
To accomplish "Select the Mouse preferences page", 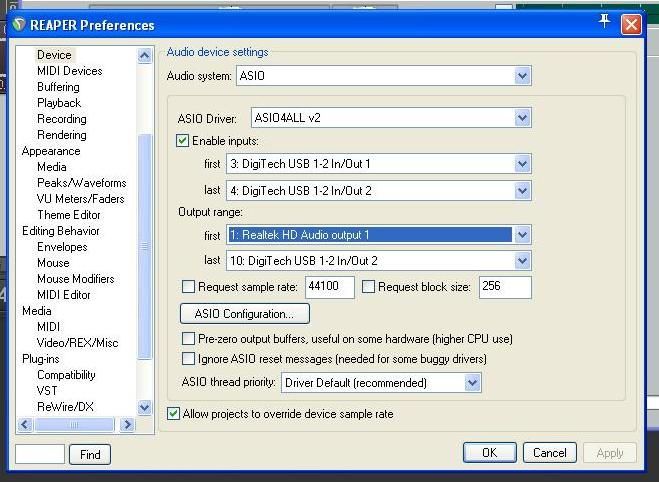I will pyautogui.click(x=53, y=263).
